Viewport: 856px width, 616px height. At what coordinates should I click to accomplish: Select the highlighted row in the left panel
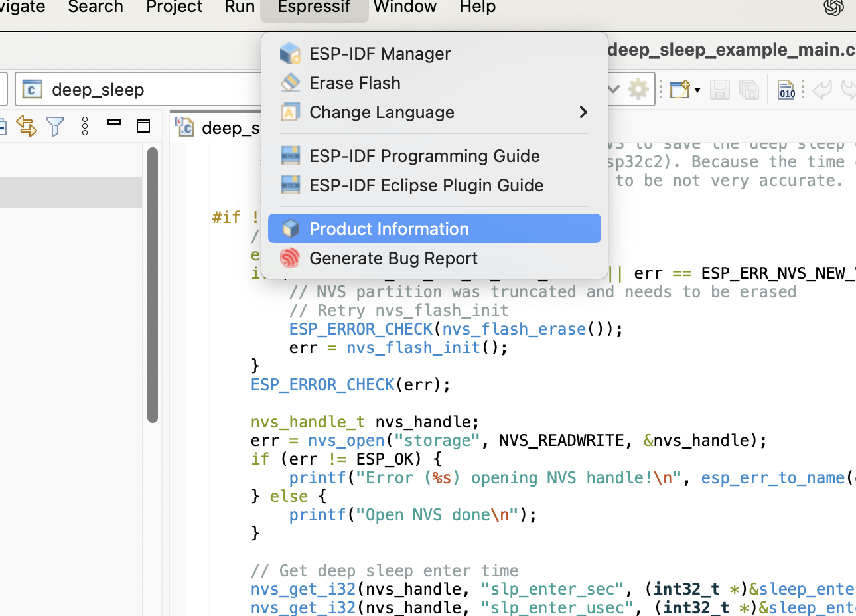pos(71,193)
